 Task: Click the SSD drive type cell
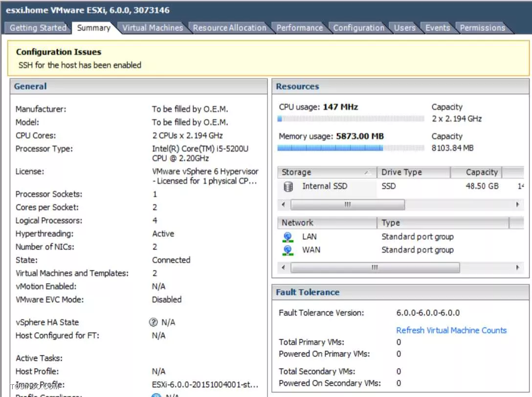(388, 186)
